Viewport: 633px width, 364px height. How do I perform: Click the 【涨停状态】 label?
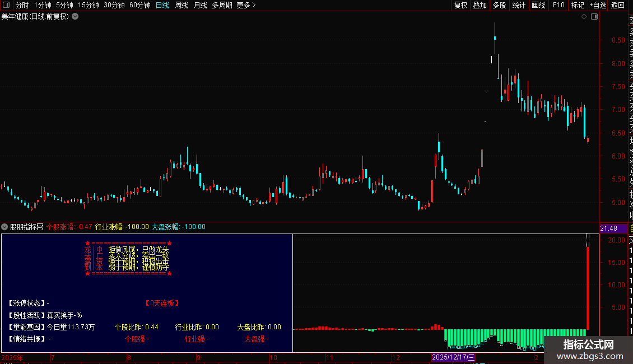click(27, 303)
